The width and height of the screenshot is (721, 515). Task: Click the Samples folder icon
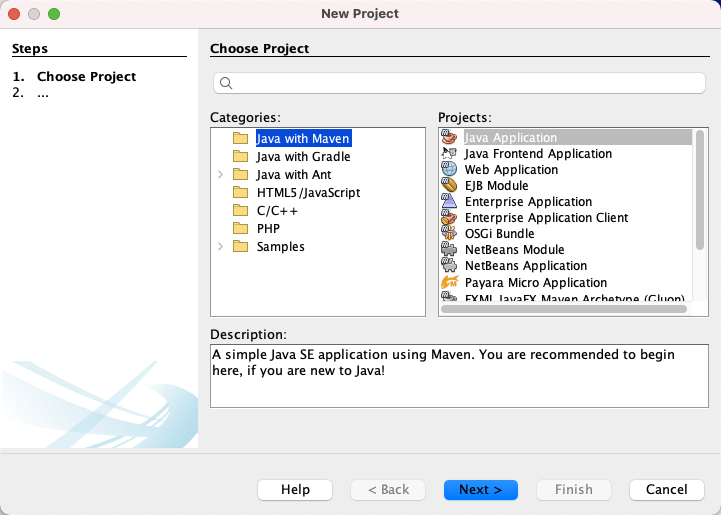pos(240,246)
